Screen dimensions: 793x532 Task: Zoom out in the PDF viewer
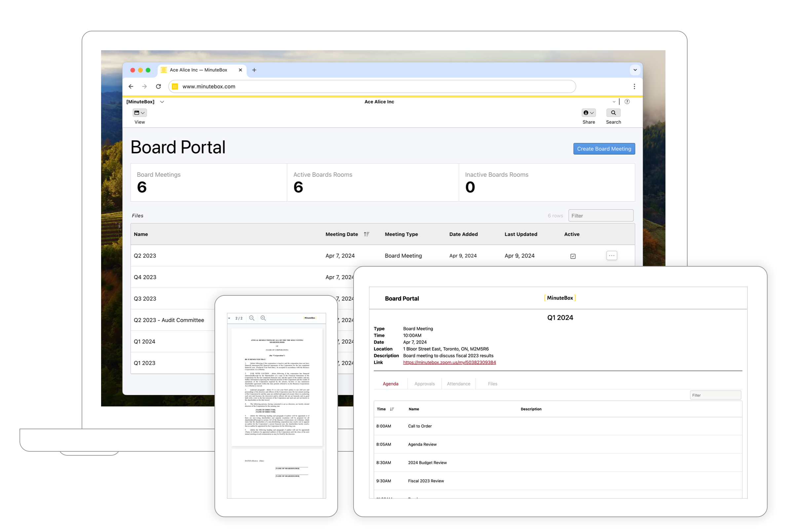(x=252, y=318)
